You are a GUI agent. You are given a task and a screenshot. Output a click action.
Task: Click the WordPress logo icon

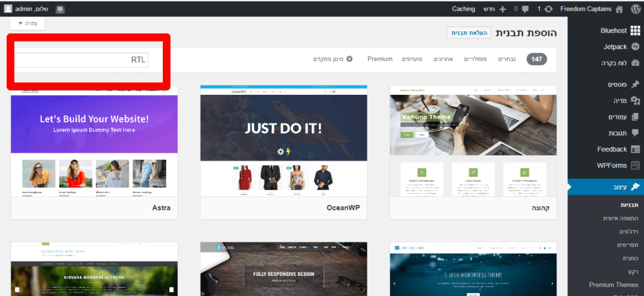[635, 9]
